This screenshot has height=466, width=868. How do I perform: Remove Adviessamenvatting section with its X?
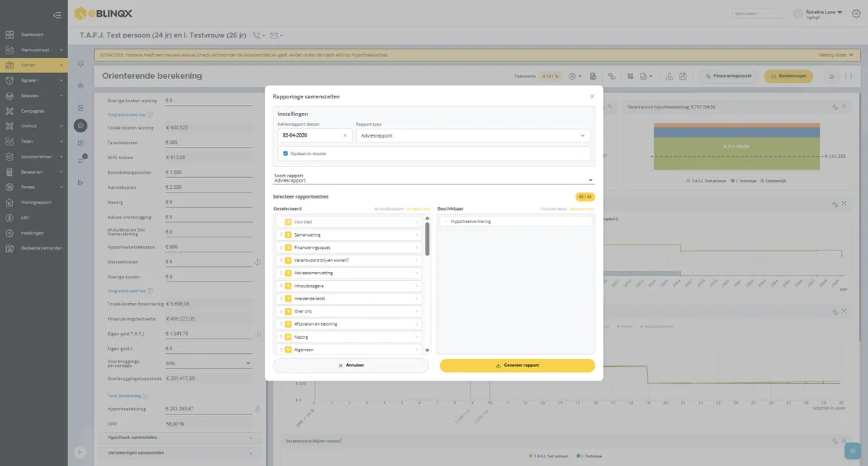tap(417, 273)
